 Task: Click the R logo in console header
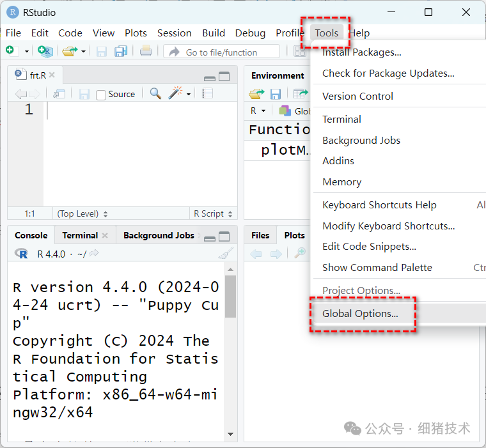21,254
